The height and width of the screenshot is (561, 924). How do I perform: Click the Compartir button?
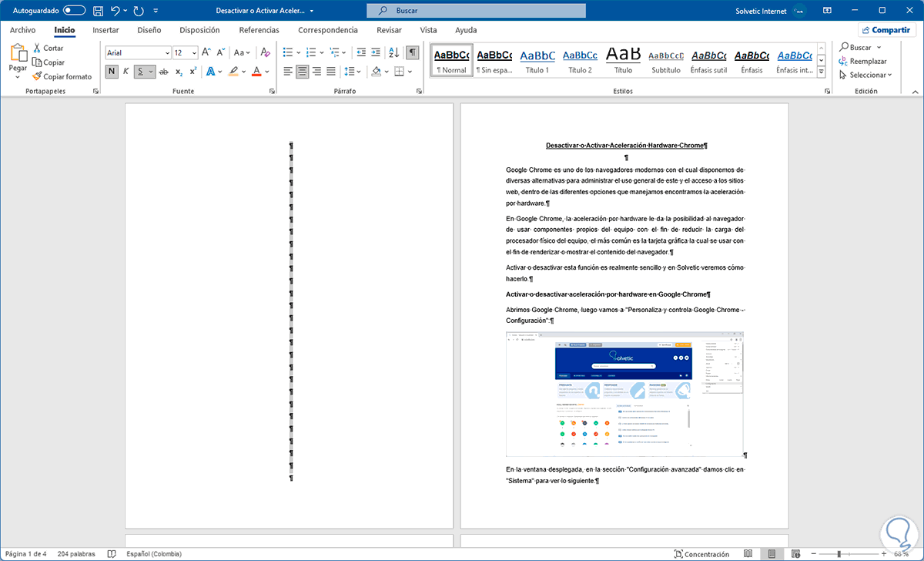point(886,30)
